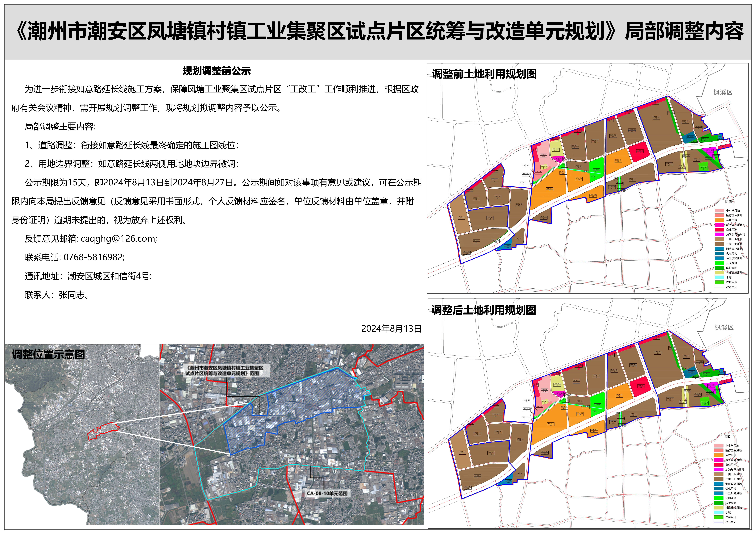Viewport: 756px width, 534px height.
Task: Click the heading 调整位置示意图
Action: [48, 355]
